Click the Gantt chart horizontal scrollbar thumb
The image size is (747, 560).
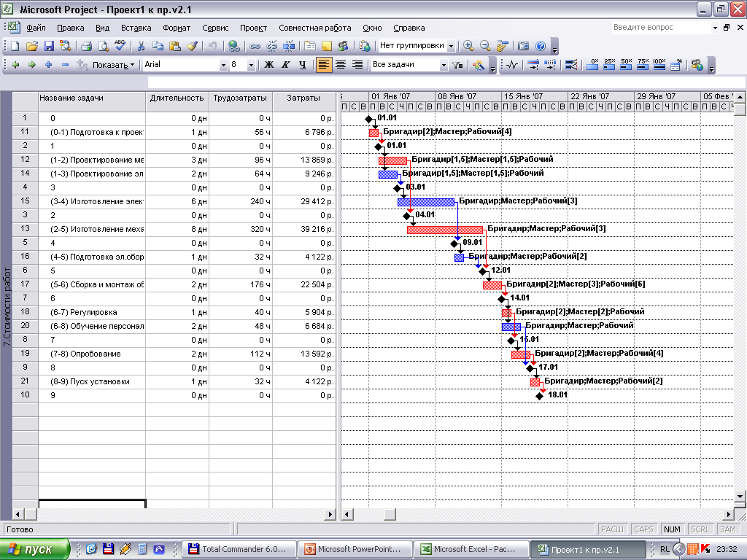[x=390, y=514]
